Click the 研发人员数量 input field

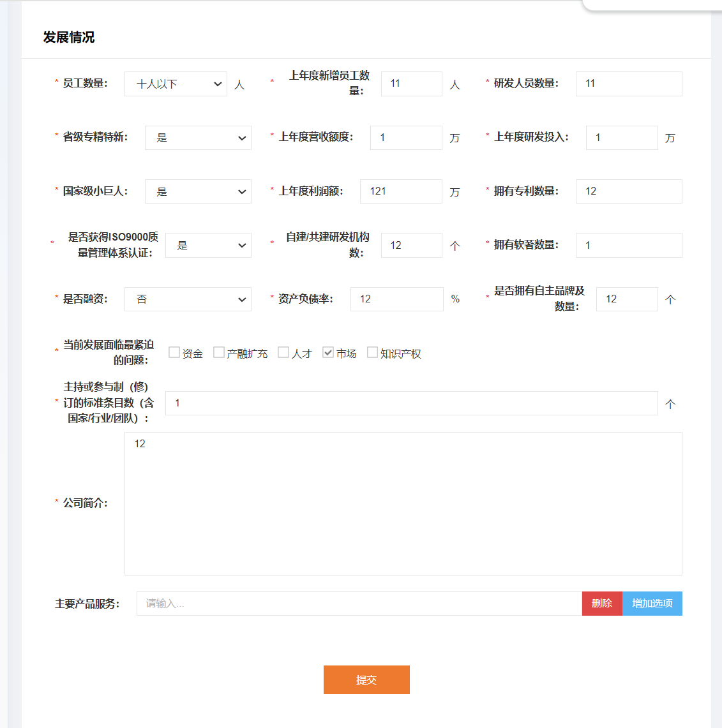(x=629, y=84)
